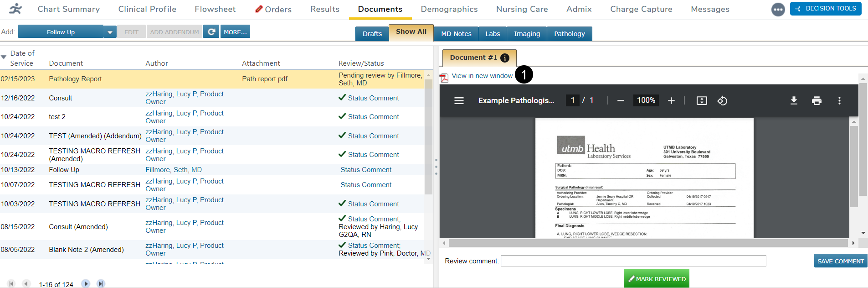Click the Document #1 info icon
The width and height of the screenshot is (868, 288).
pos(505,58)
